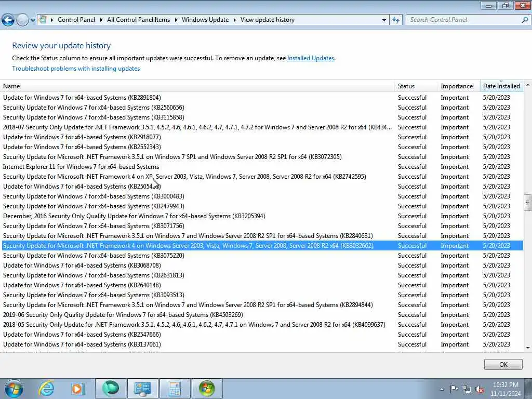The height and width of the screenshot is (399, 532).
Task: Select the KB2891804 update row
Action: (x=262, y=98)
